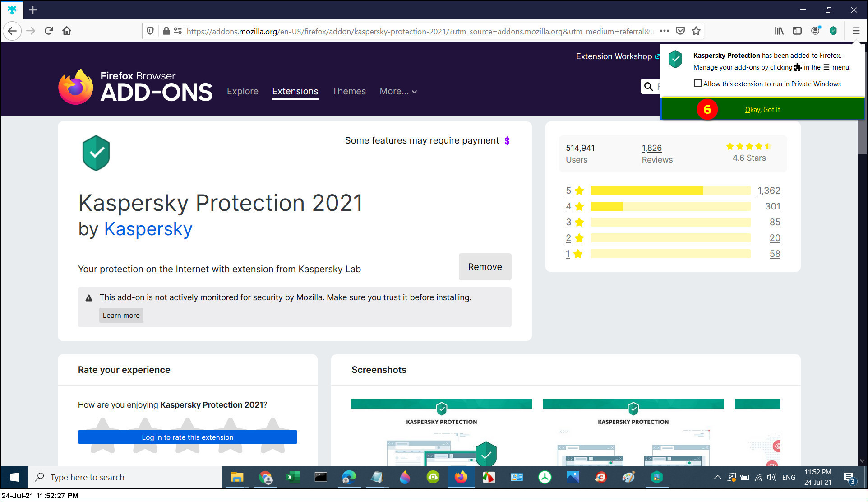Open second Kaspersky Protection screenshot thumbnail
The width and height of the screenshot is (868, 502).
point(633,432)
